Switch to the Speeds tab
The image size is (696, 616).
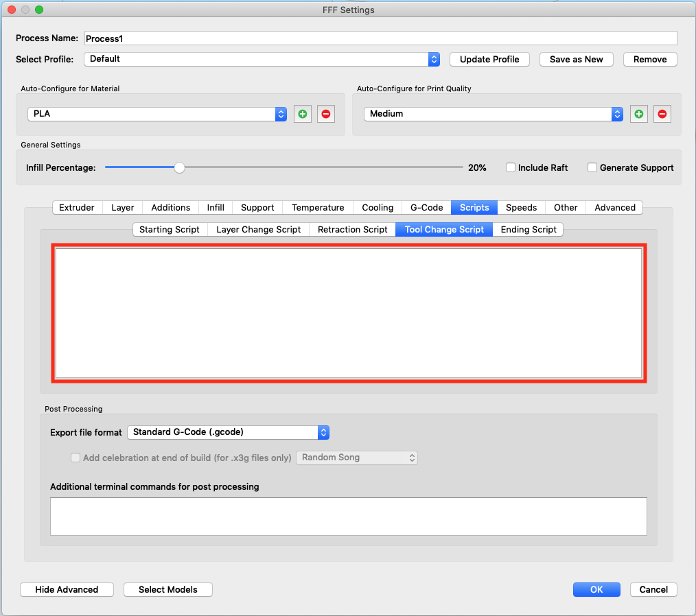click(x=521, y=208)
